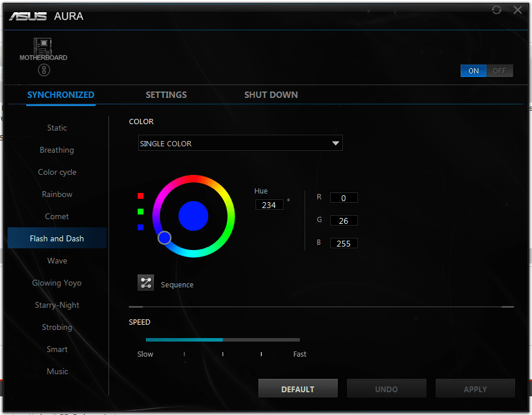Click the dropdown arrow of color mode
This screenshot has height=415, width=532.
point(335,143)
